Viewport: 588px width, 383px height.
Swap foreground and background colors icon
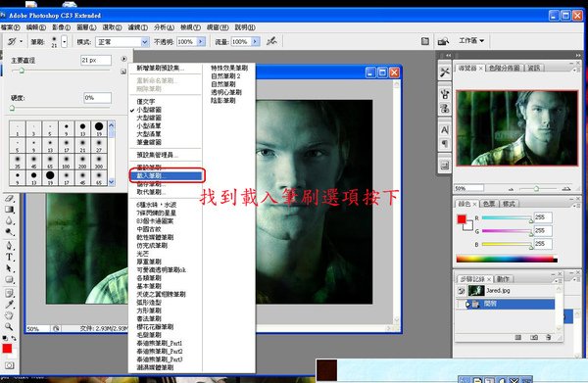[14, 338]
